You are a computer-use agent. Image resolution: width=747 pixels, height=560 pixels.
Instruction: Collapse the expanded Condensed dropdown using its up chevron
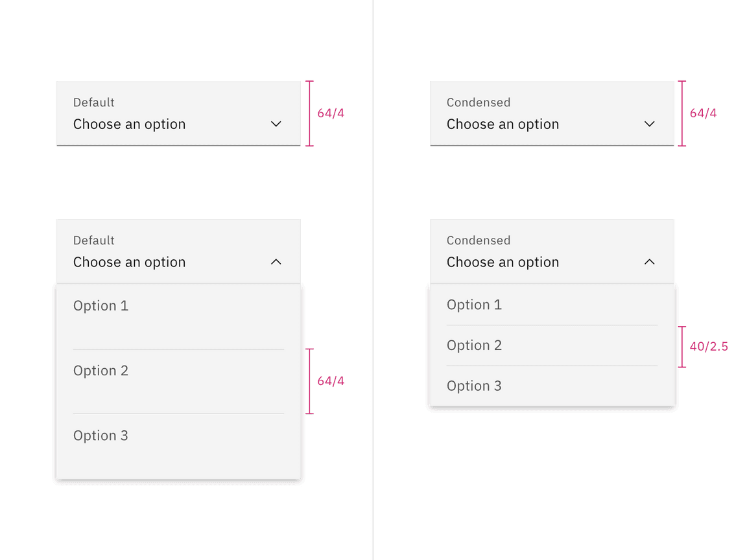pyautogui.click(x=650, y=262)
